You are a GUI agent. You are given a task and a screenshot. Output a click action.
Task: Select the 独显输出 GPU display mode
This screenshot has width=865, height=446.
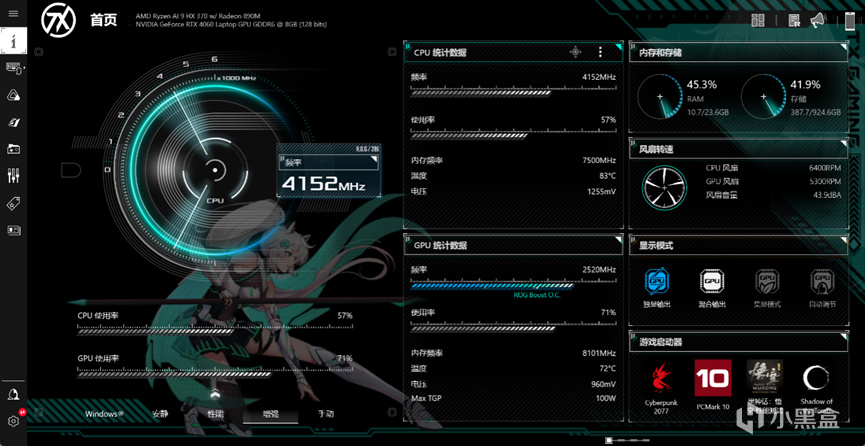click(656, 288)
